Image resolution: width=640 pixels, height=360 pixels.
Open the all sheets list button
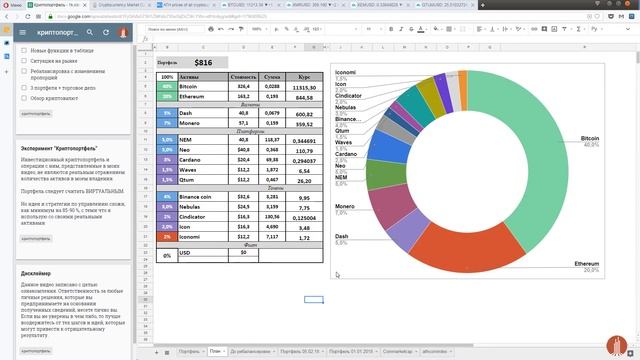(167, 352)
